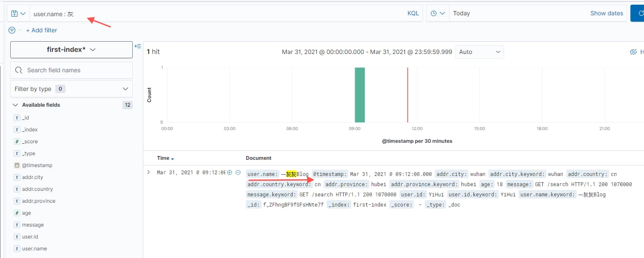Open the Auto interval dropdown
Viewport: 644px width, 258px height.
pos(479,52)
